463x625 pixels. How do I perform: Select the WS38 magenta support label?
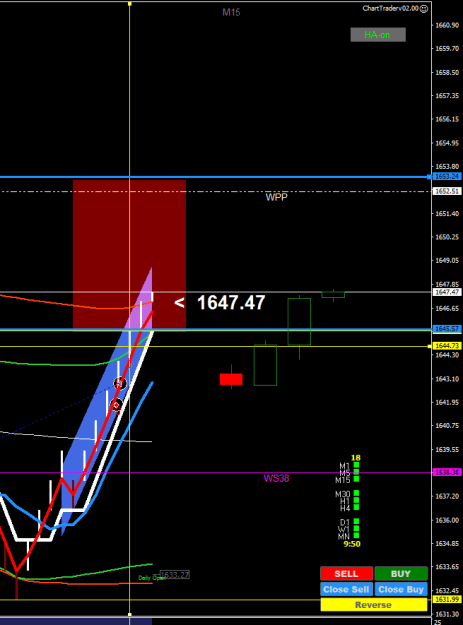[x=276, y=478]
